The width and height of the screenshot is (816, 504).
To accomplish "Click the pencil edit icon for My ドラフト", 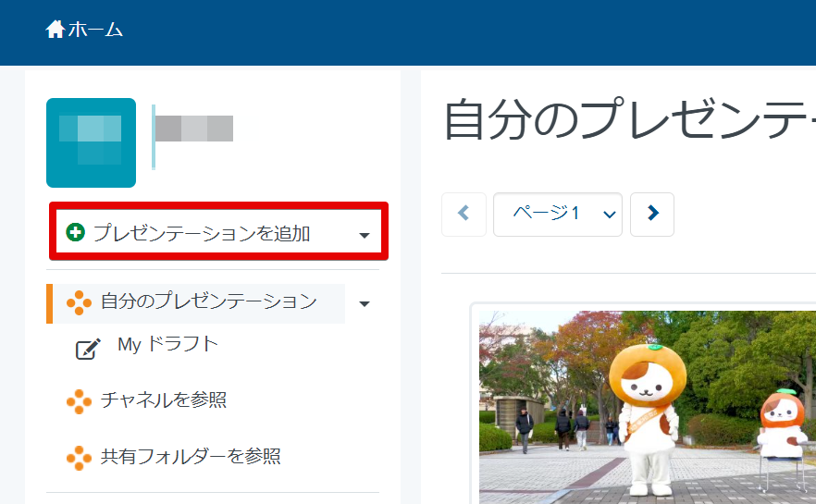I will (x=87, y=349).
